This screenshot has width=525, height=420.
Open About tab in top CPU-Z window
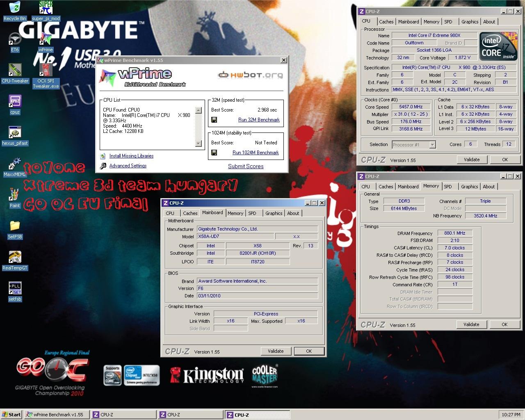coord(489,22)
